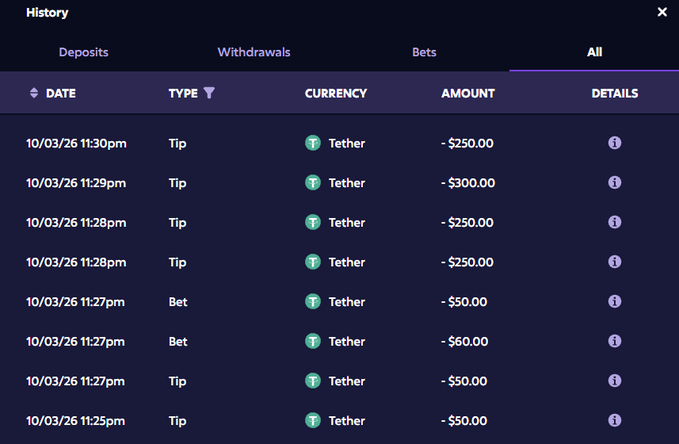
Task: Click the - $50.00 amount of the 11:25pm tip
Action: (464, 421)
